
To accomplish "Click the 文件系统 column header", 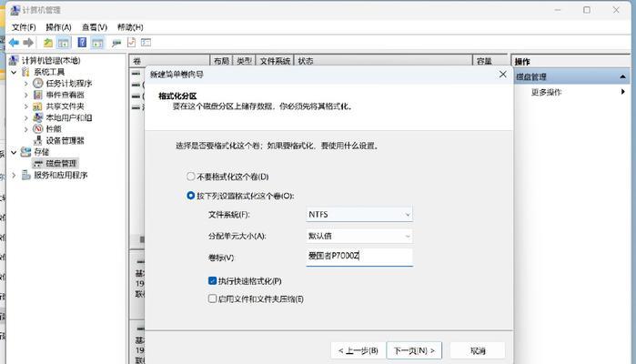I will pos(275,61).
